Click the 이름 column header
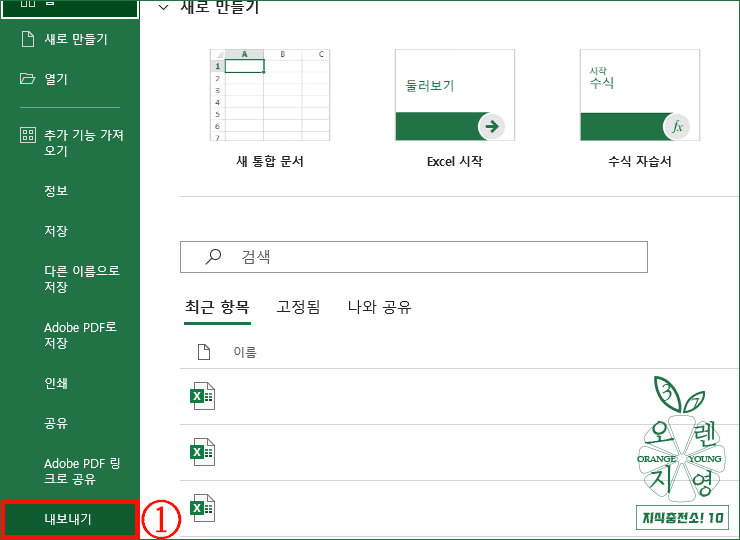The height and width of the screenshot is (540, 740). tap(245, 352)
